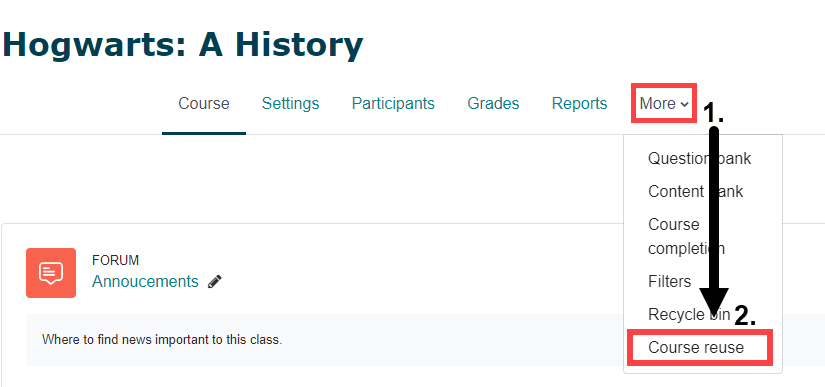Click the More menu label text
Viewport: 825px width, 387px height.
(x=658, y=104)
